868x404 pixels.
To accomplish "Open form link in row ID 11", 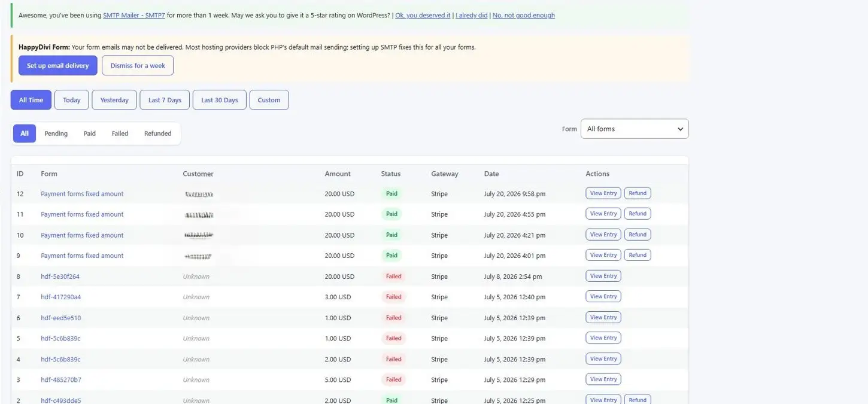I will click(x=82, y=214).
